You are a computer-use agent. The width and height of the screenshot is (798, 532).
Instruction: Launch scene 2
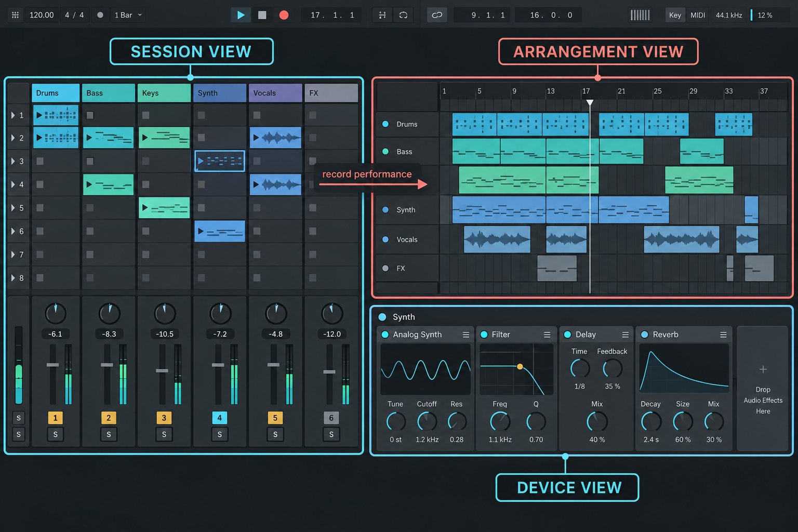(x=13, y=138)
